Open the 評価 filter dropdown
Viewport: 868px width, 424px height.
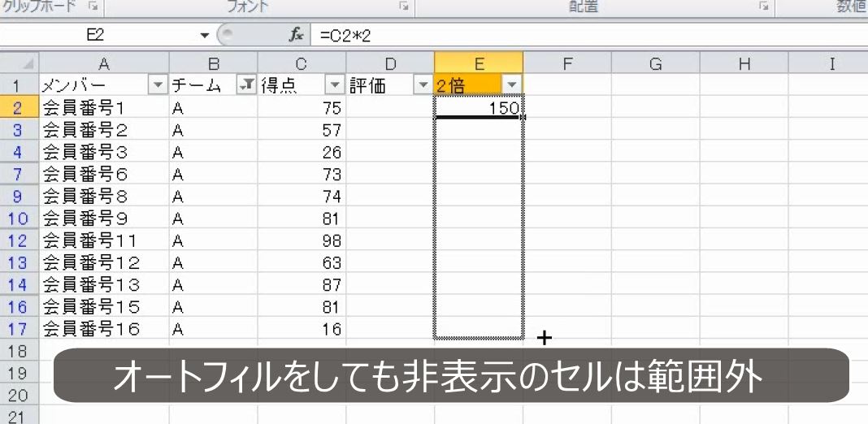423,85
